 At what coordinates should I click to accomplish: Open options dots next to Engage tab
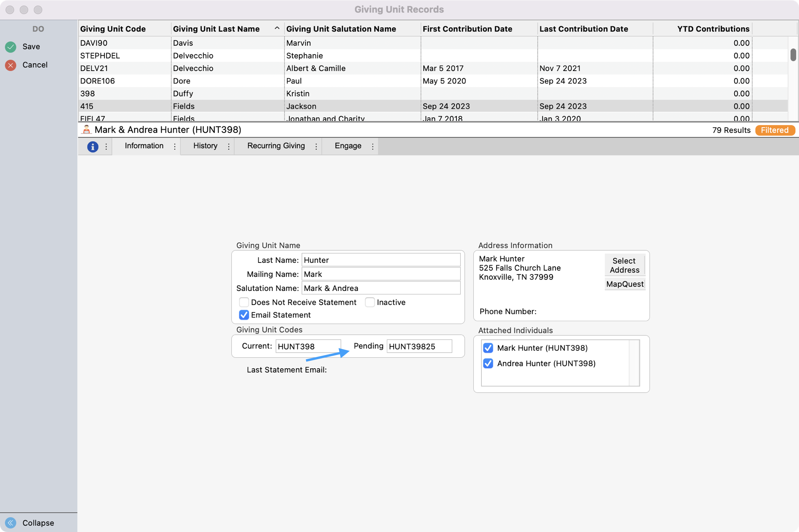click(x=373, y=147)
